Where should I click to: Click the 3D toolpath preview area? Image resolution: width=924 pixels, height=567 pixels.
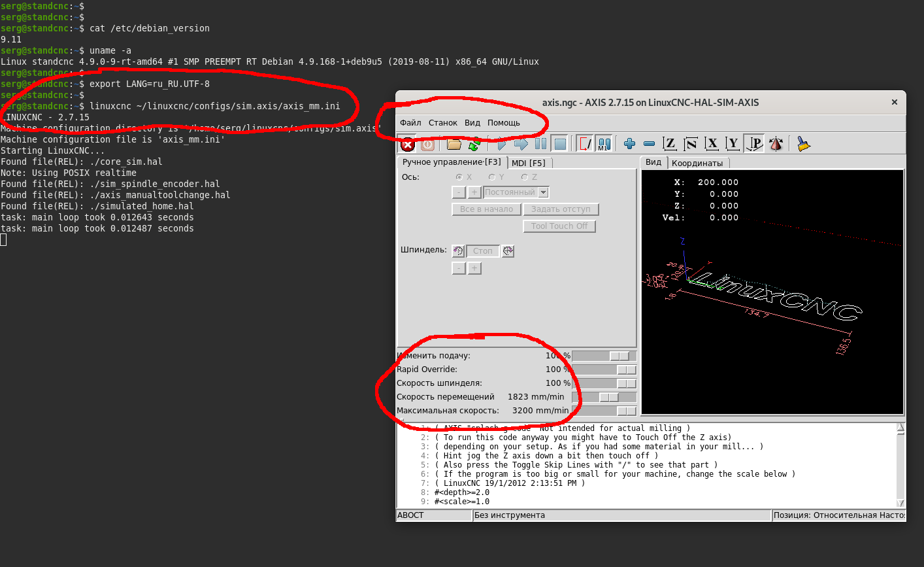(772, 292)
